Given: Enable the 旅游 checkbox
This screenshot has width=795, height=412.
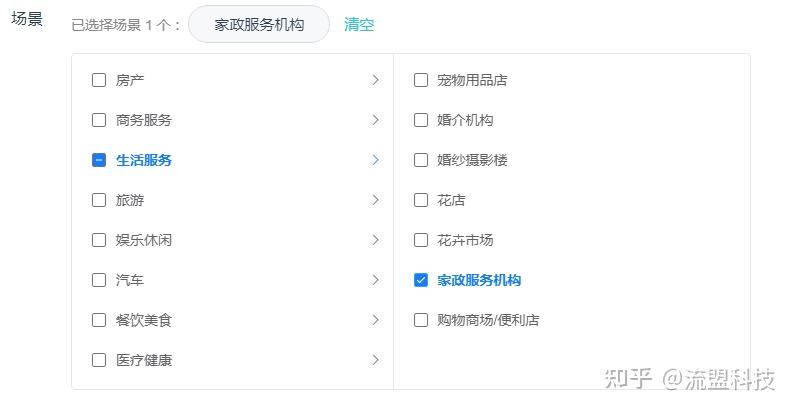Looking at the screenshot, I should pos(99,200).
